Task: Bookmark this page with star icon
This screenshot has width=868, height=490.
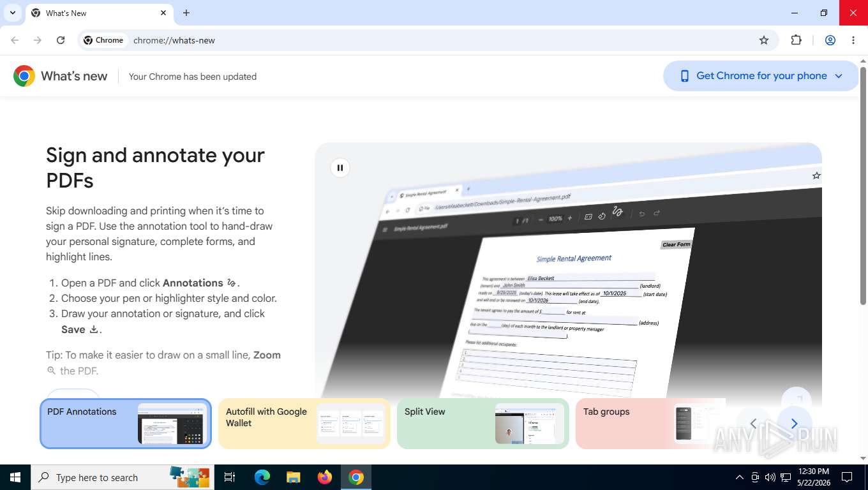Action: 764,40
